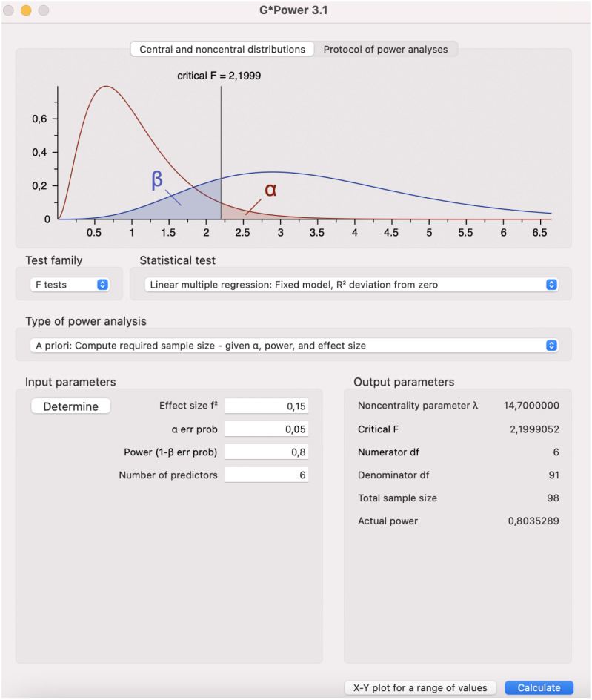Minimize window with the yellow button

coord(26,10)
